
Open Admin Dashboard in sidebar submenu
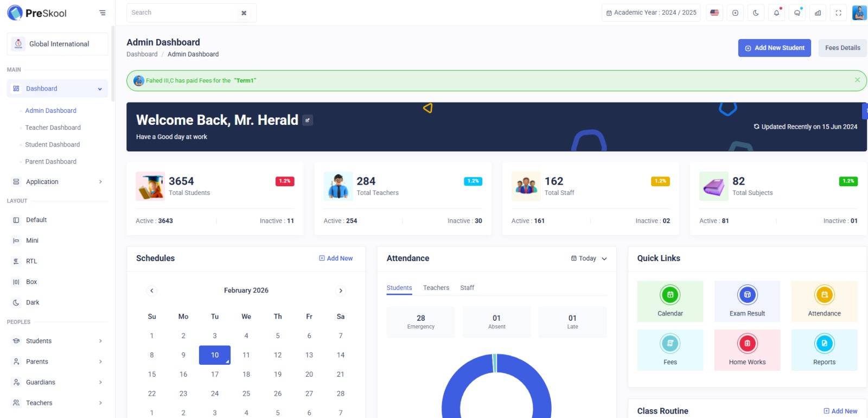pyautogui.click(x=50, y=111)
